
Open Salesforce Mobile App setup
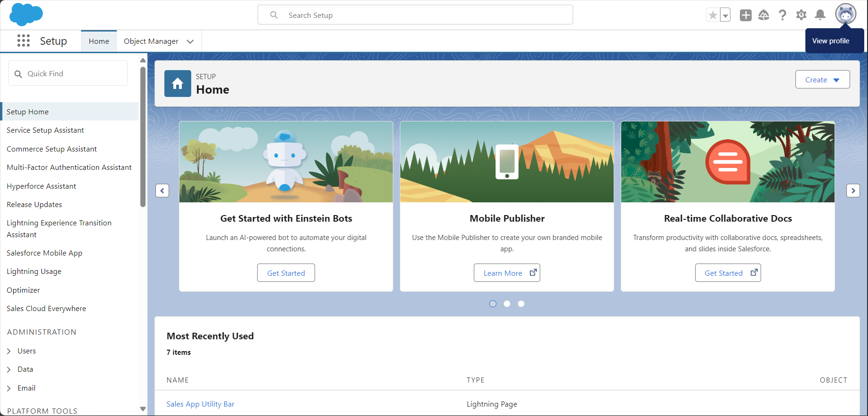(x=44, y=253)
